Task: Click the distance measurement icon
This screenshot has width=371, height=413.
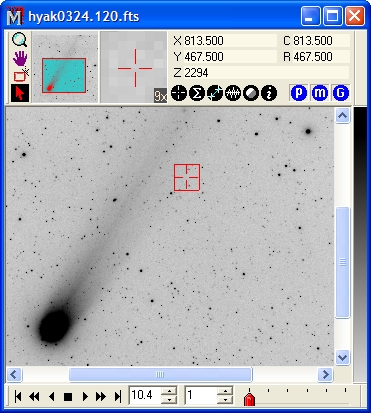Action: (x=215, y=93)
